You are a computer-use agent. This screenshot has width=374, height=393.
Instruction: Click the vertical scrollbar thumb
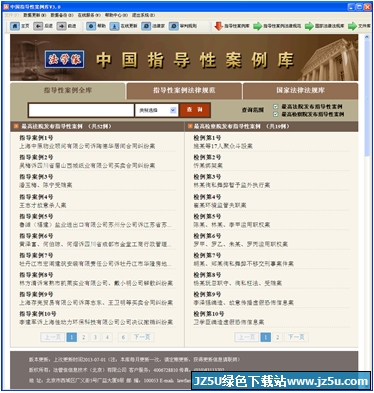367,98
